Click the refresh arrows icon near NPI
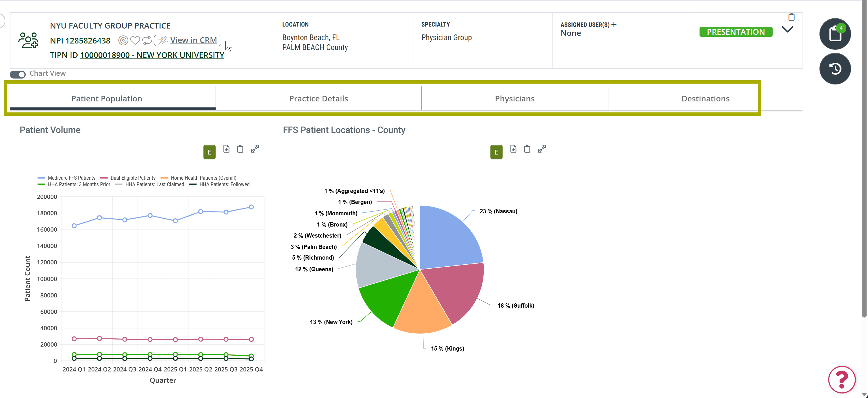 (x=147, y=40)
